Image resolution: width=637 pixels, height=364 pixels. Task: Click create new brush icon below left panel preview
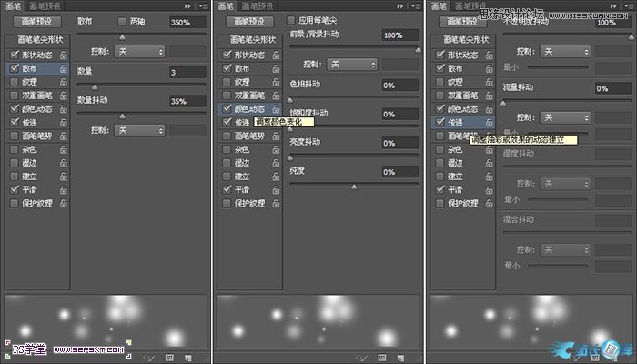[x=188, y=358]
